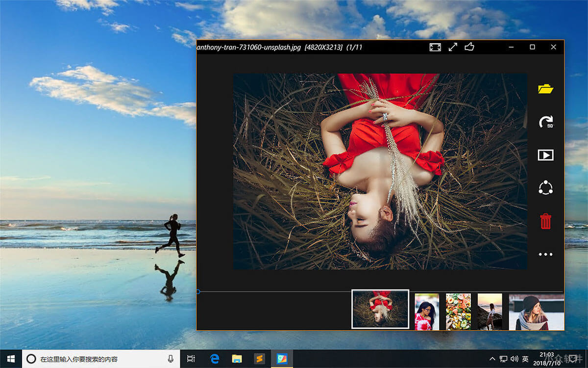Select the beach woman thumbnail
The height and width of the screenshot is (368, 588).
pyautogui.click(x=490, y=312)
